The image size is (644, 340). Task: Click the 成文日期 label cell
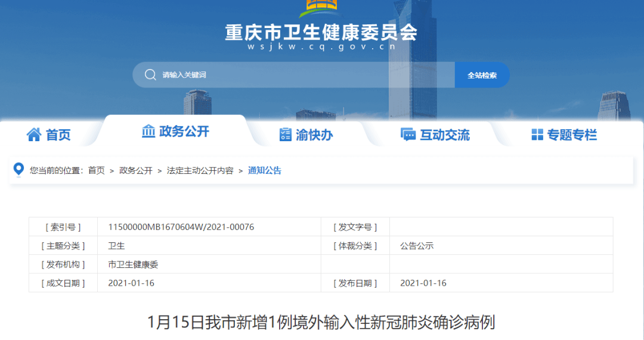63,283
